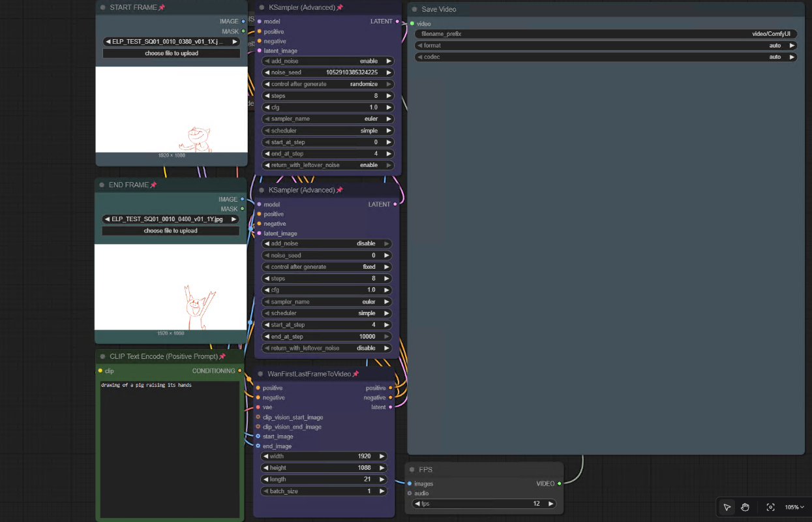The image size is (812, 522).
Task: Collapse the END FRAME node using its title dot
Action: (x=102, y=185)
